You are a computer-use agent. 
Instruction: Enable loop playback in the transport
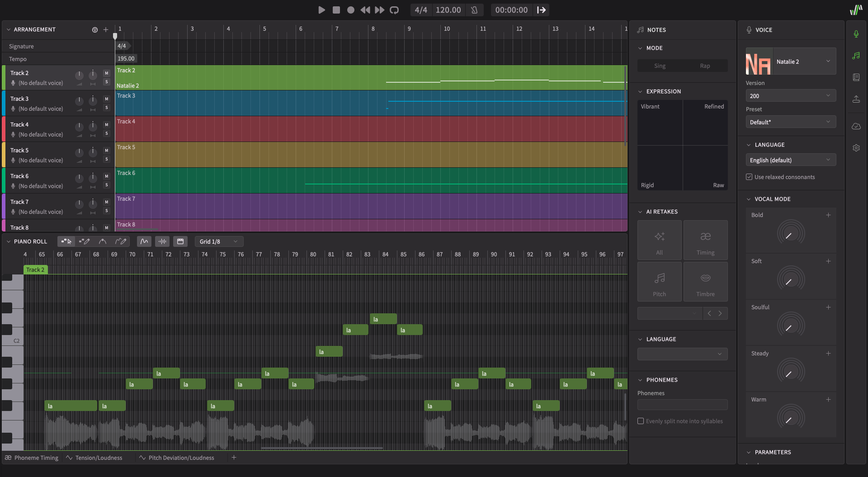tap(394, 10)
